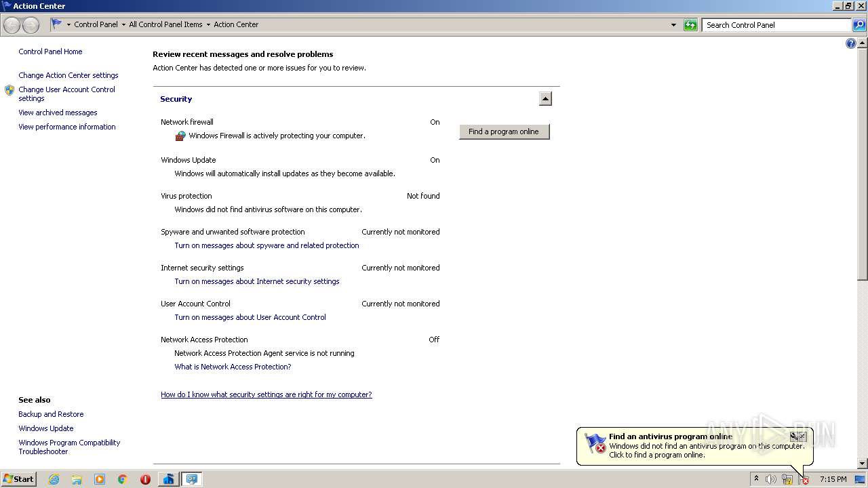Click the All Control Panel Items breadcrumb
Screen dimensions: 868x488
[165, 24]
